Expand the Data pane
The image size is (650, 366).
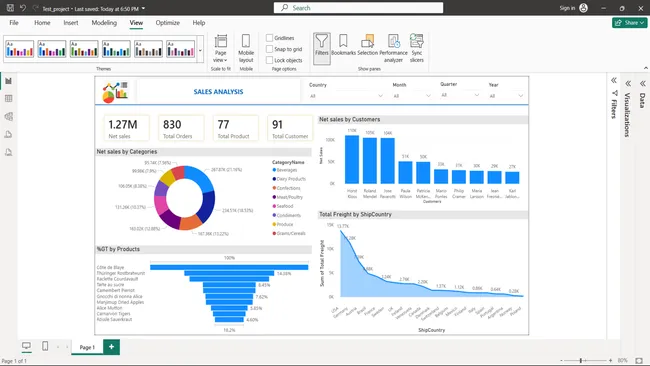coord(642,83)
